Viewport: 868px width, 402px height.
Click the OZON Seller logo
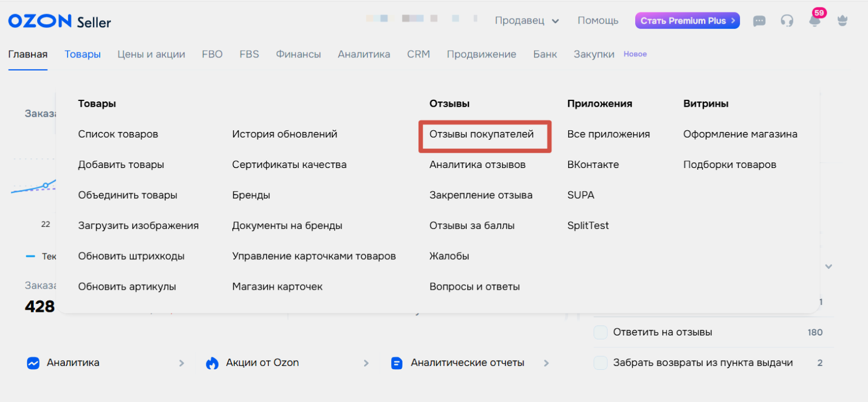click(x=59, y=21)
